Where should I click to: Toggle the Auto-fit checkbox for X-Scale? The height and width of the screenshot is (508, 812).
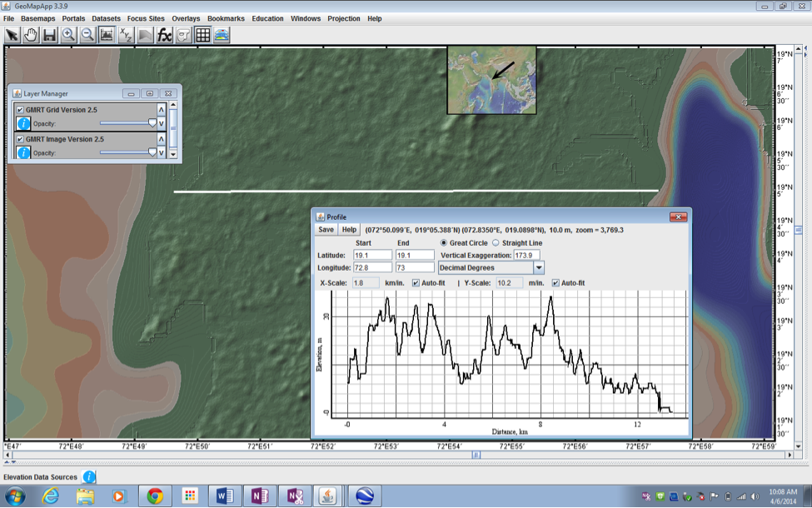pos(414,282)
